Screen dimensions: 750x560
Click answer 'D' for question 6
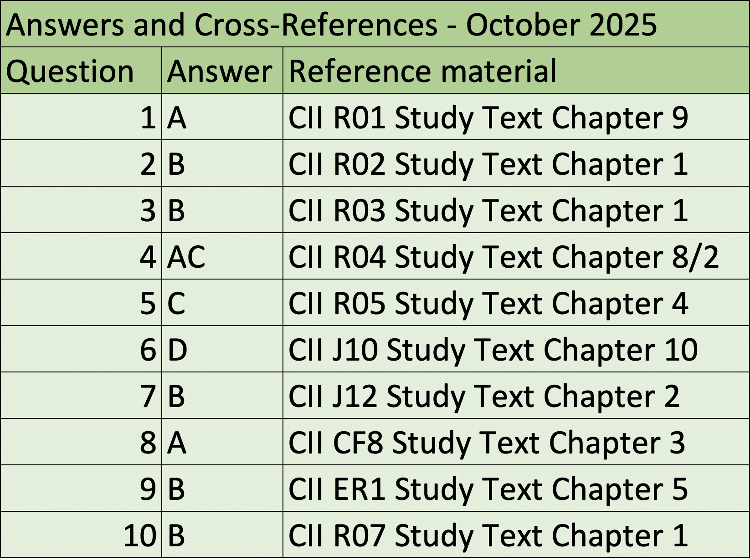(222, 350)
